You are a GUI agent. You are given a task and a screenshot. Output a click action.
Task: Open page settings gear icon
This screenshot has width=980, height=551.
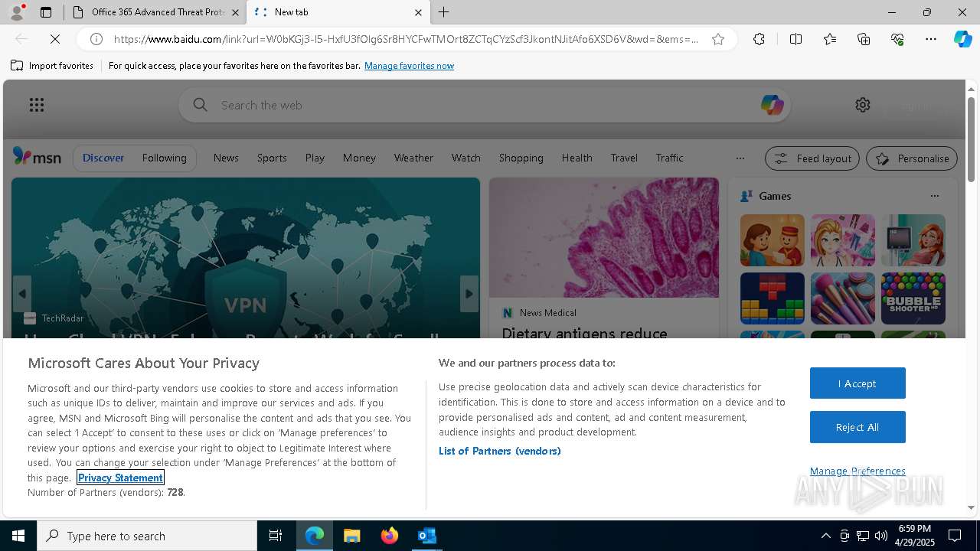[863, 105]
